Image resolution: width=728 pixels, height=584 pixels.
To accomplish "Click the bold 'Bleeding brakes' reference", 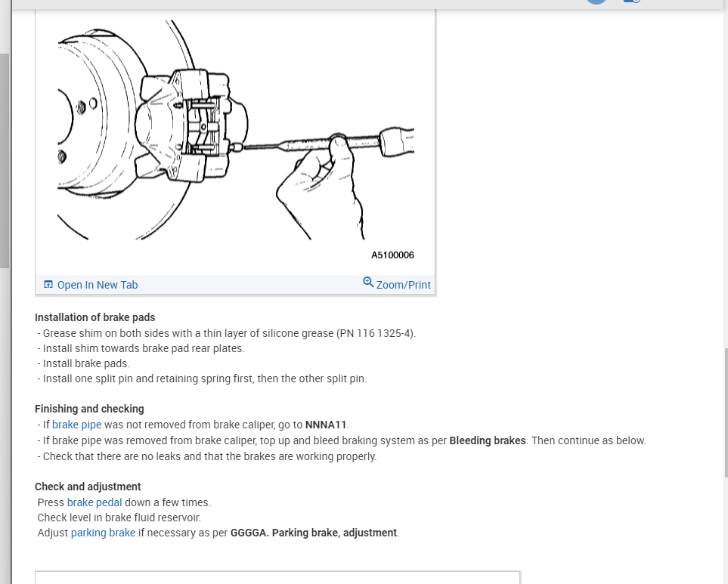I will point(488,440).
